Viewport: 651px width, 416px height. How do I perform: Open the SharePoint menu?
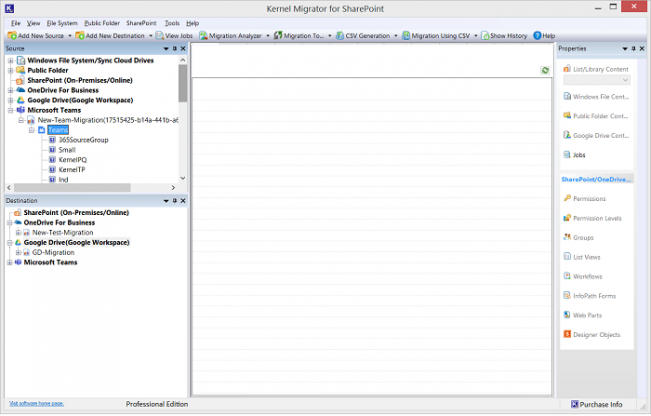click(141, 22)
